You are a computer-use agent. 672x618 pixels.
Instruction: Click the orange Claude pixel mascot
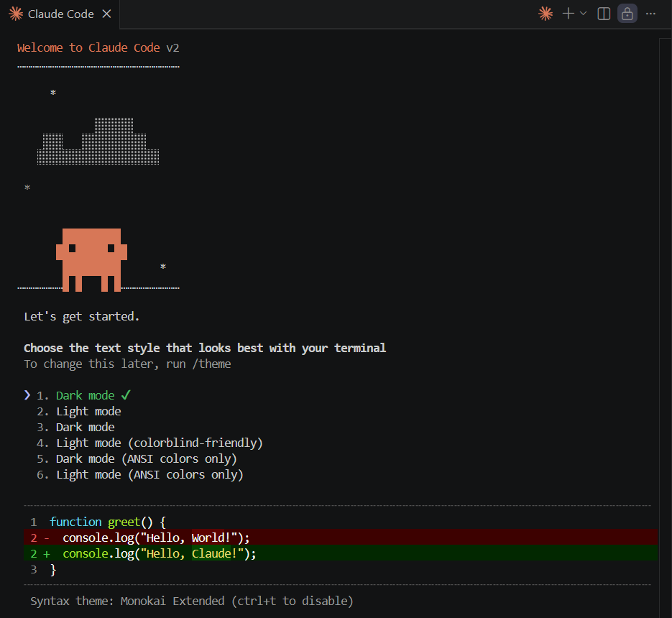tap(92, 259)
